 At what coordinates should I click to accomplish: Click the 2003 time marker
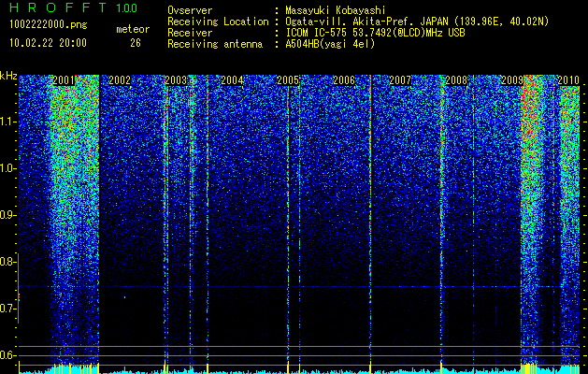coord(176,80)
